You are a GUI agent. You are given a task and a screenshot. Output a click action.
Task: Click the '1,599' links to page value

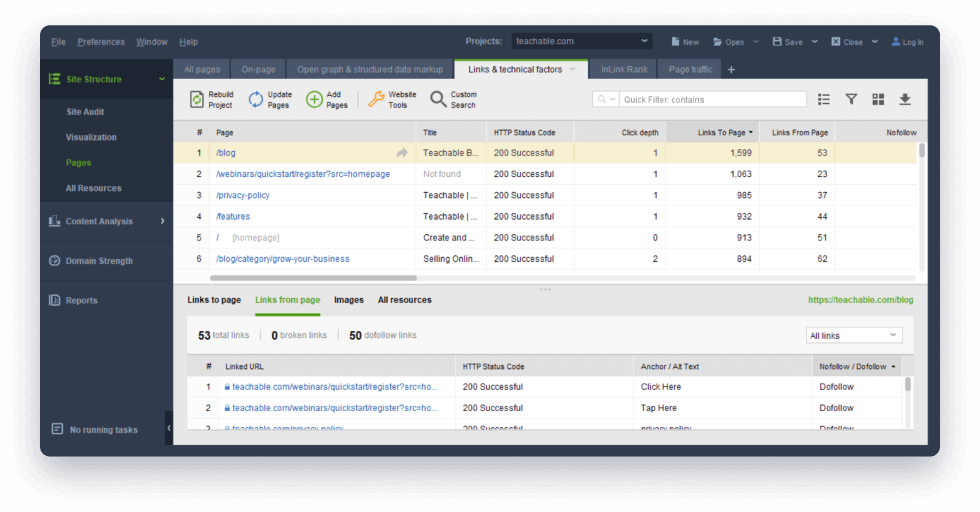[741, 153]
